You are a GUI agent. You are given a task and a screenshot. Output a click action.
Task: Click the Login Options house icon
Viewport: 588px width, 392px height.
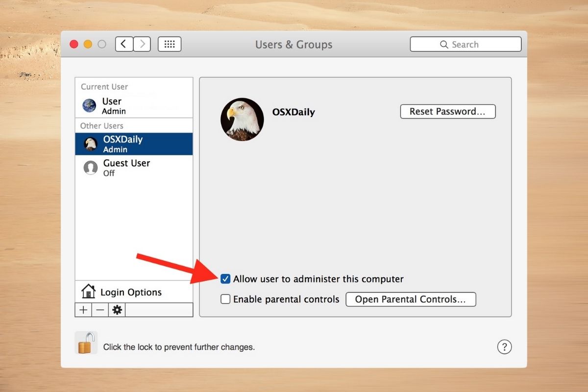click(88, 292)
